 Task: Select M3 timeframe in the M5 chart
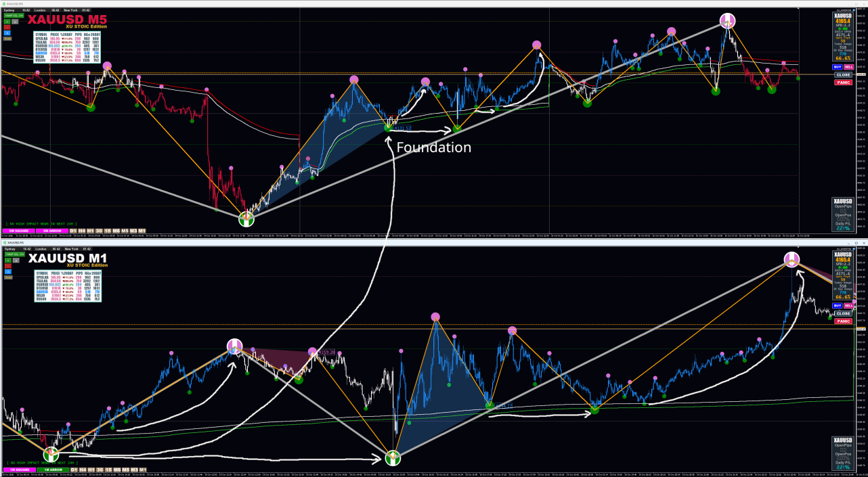(133, 231)
